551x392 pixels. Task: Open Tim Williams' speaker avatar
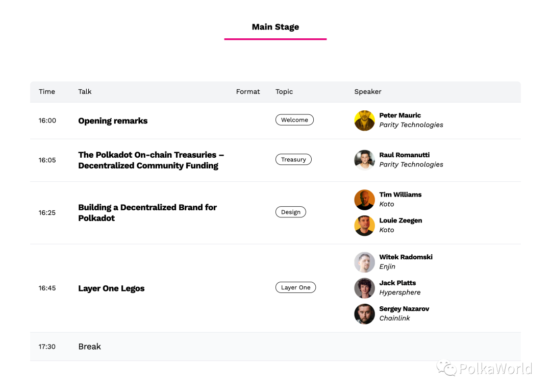(364, 200)
